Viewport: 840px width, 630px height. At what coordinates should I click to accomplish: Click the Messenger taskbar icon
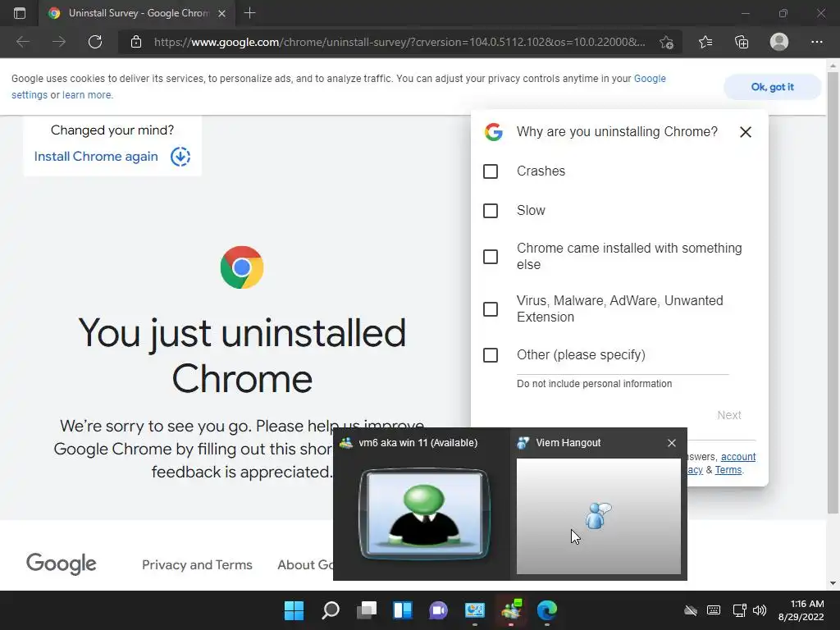[x=510, y=610]
